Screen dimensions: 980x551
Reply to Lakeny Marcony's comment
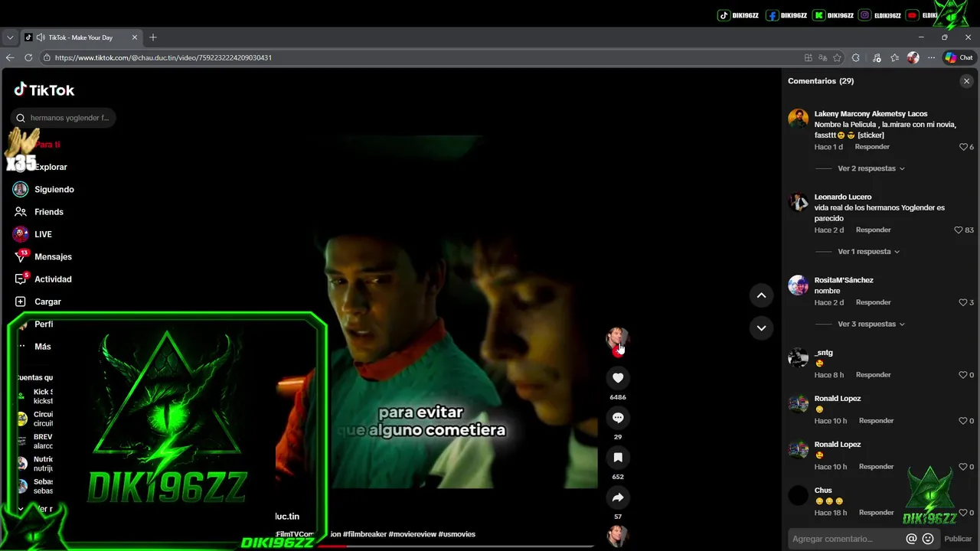pyautogui.click(x=872, y=147)
